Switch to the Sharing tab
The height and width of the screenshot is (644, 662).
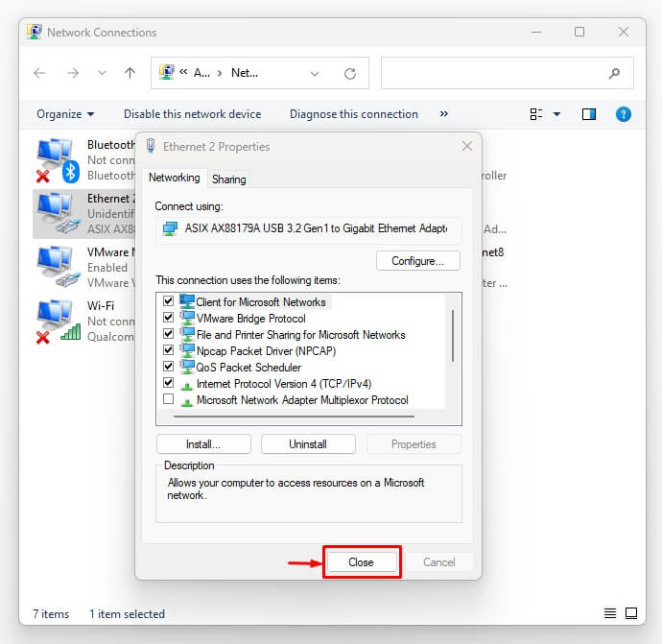[x=229, y=179]
